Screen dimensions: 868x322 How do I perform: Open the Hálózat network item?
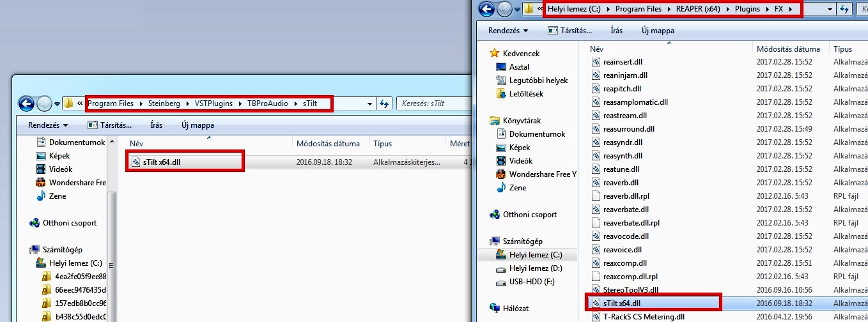(x=516, y=308)
